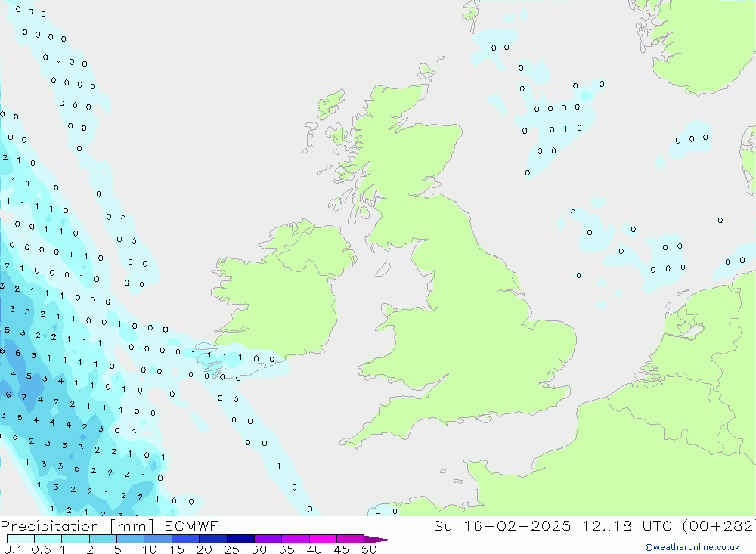Select the 15–20 mm legend color swatch
The height and width of the screenshot is (554, 756).
click(186, 539)
